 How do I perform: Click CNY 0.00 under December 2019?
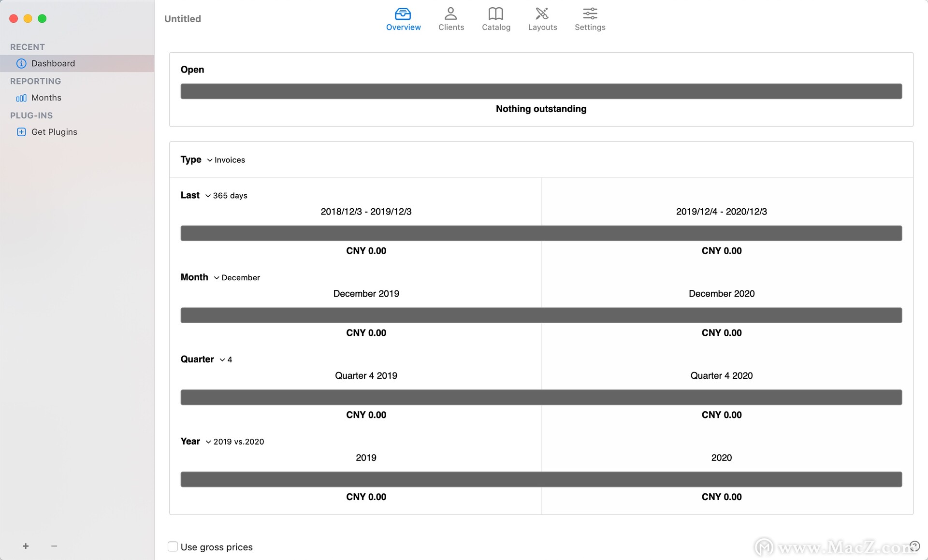(366, 333)
